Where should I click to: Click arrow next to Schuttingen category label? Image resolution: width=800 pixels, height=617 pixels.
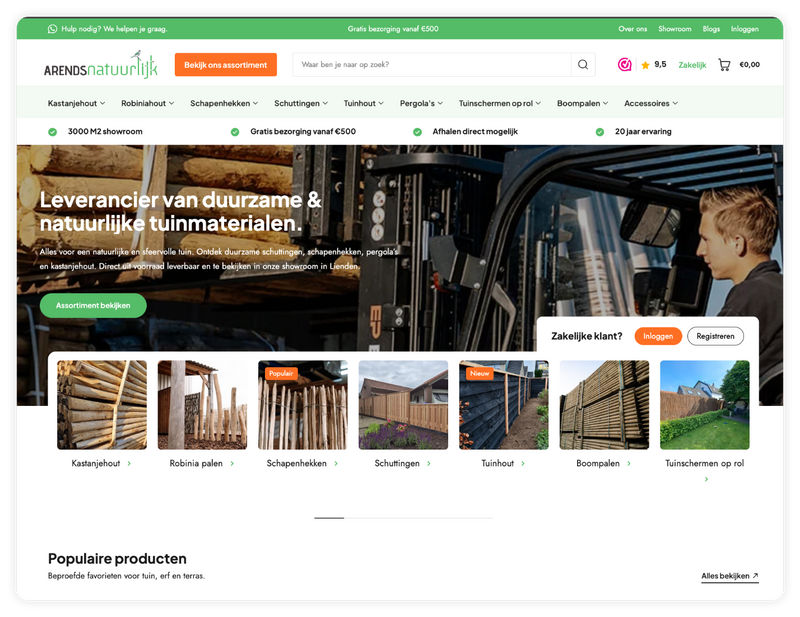[429, 463]
